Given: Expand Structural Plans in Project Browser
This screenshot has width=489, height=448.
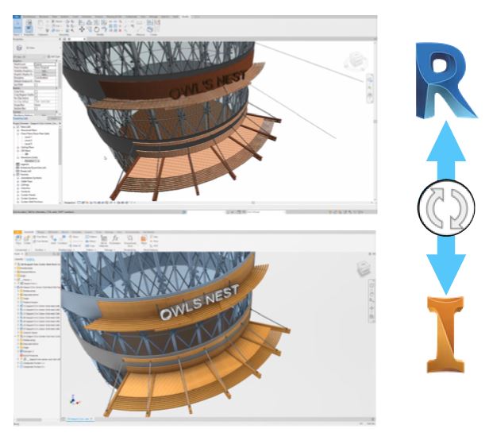Looking at the screenshot, I should (17, 130).
